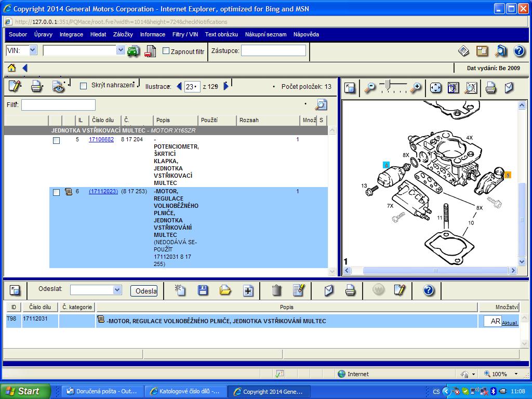Open the help question mark icon top right
The height and width of the screenshot is (399, 532).
tap(518, 51)
